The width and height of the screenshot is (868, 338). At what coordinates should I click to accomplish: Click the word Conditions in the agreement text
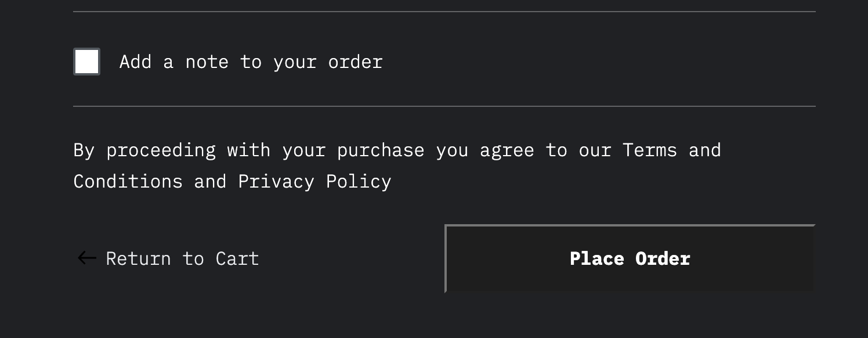129,181
